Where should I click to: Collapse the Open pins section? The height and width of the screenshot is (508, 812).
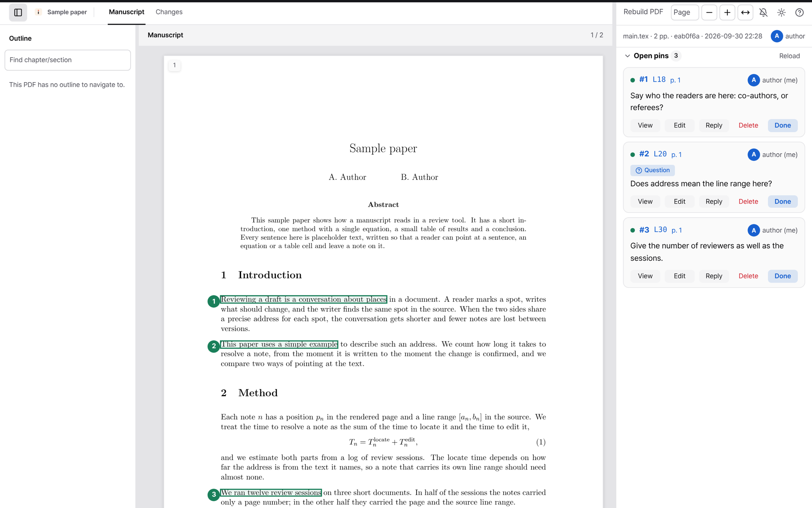[x=628, y=56]
